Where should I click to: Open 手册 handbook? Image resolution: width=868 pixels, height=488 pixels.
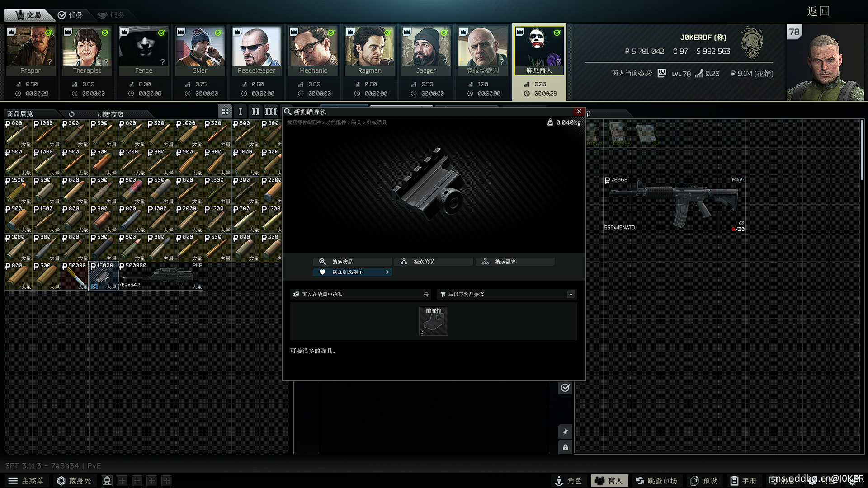click(x=744, y=481)
